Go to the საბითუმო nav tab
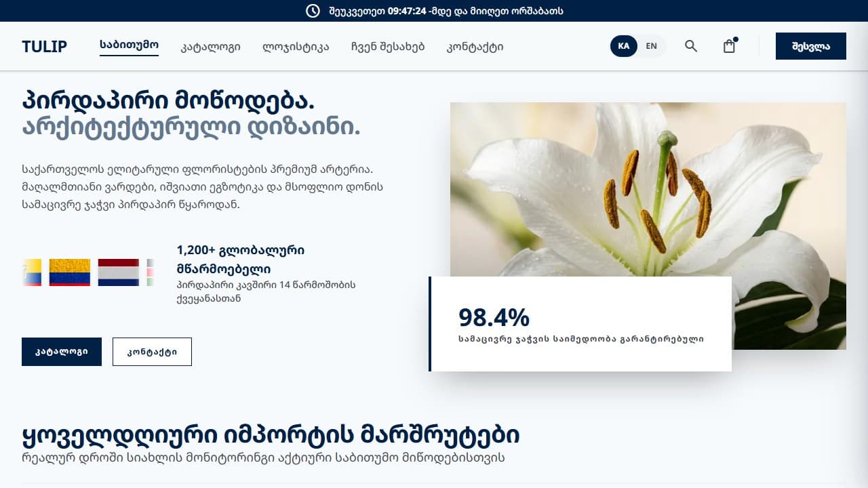This screenshot has height=488, width=868. pos(129,45)
